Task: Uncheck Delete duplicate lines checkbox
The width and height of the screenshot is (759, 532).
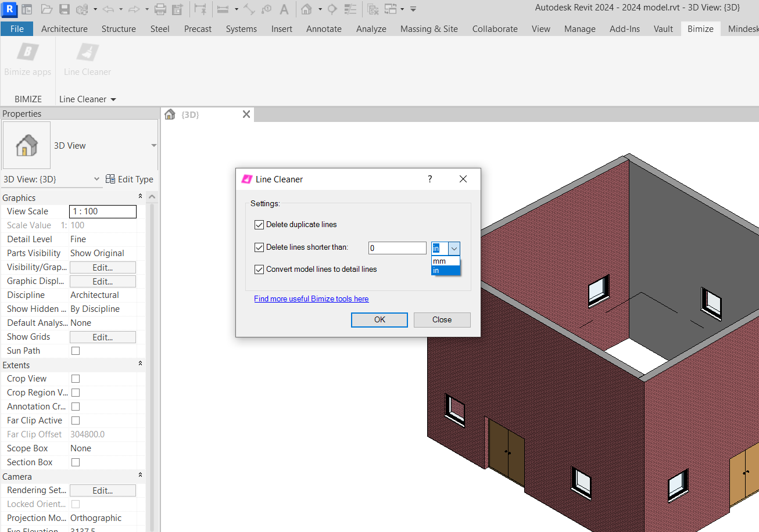Action: point(259,225)
